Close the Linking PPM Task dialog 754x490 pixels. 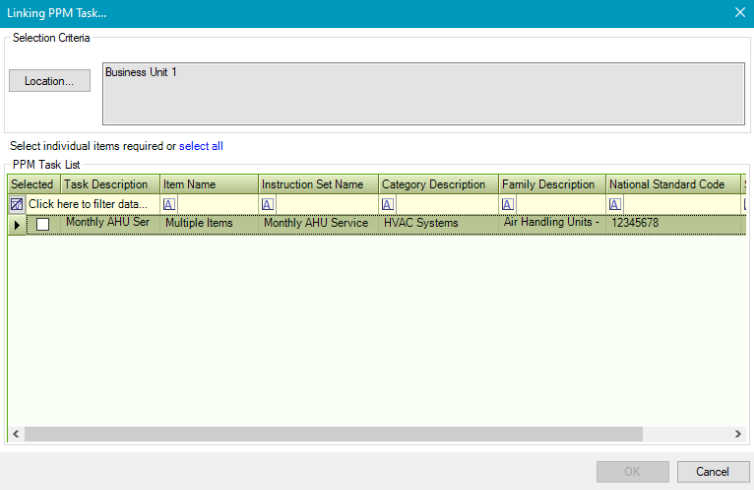pyautogui.click(x=740, y=12)
